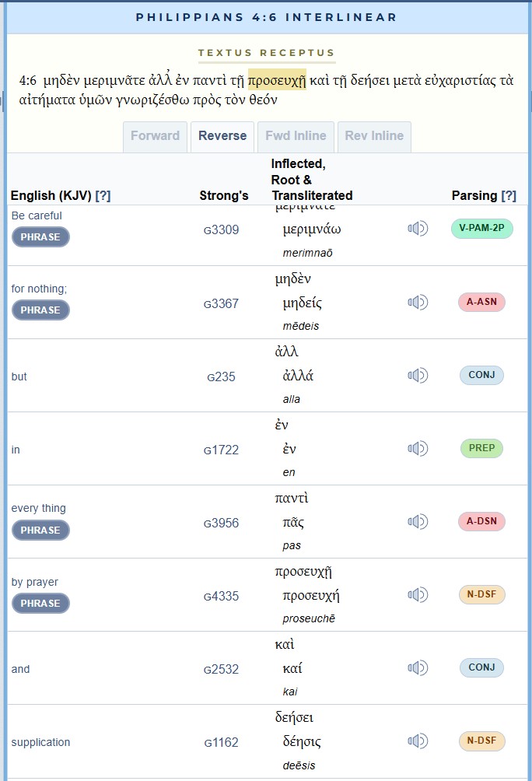Click the green PREP parsing badge
The image size is (532, 781).
(x=481, y=448)
